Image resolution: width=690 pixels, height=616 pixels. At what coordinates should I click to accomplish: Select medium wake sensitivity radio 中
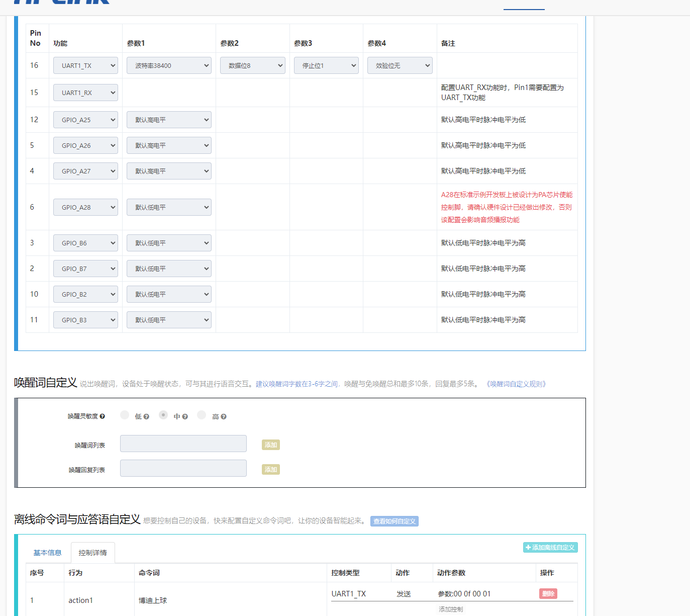pyautogui.click(x=163, y=415)
